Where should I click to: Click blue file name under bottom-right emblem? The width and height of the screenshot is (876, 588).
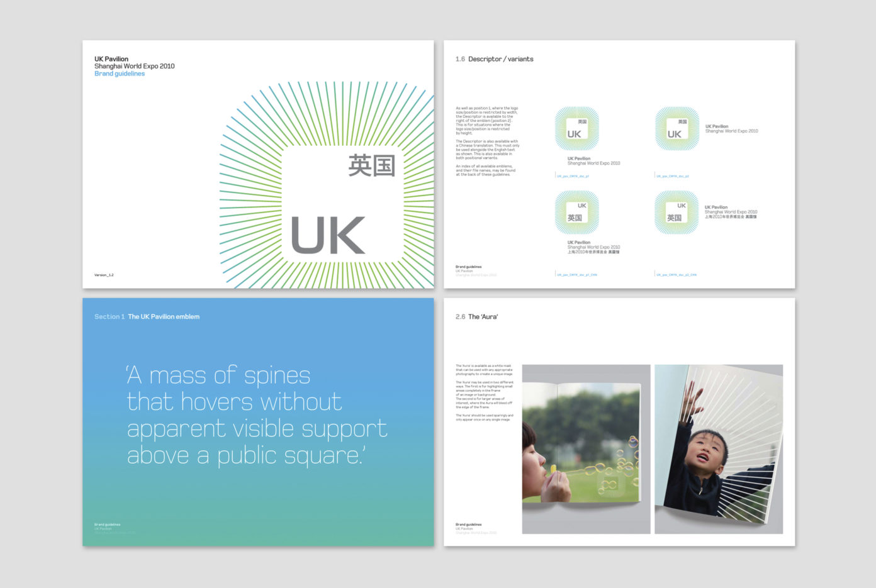[677, 275]
